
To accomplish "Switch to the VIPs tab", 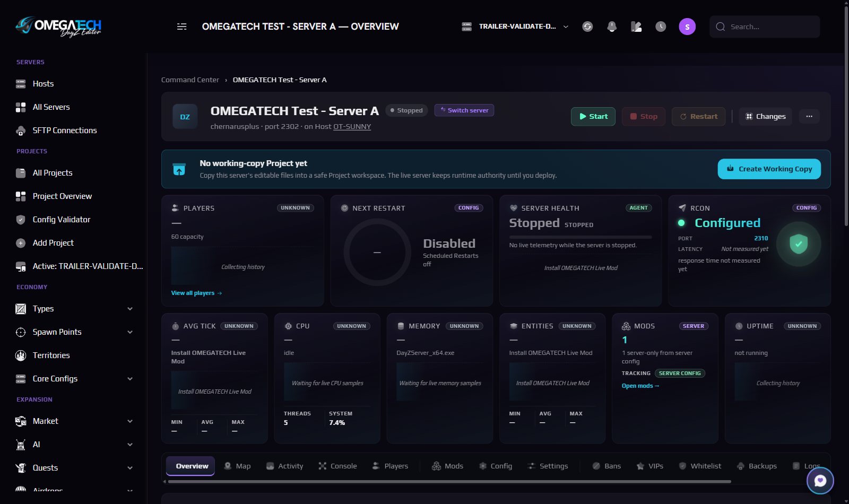I will (x=650, y=466).
